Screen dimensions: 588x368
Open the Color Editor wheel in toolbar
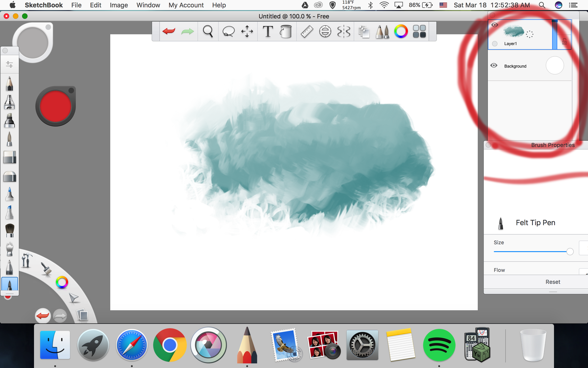coord(401,31)
